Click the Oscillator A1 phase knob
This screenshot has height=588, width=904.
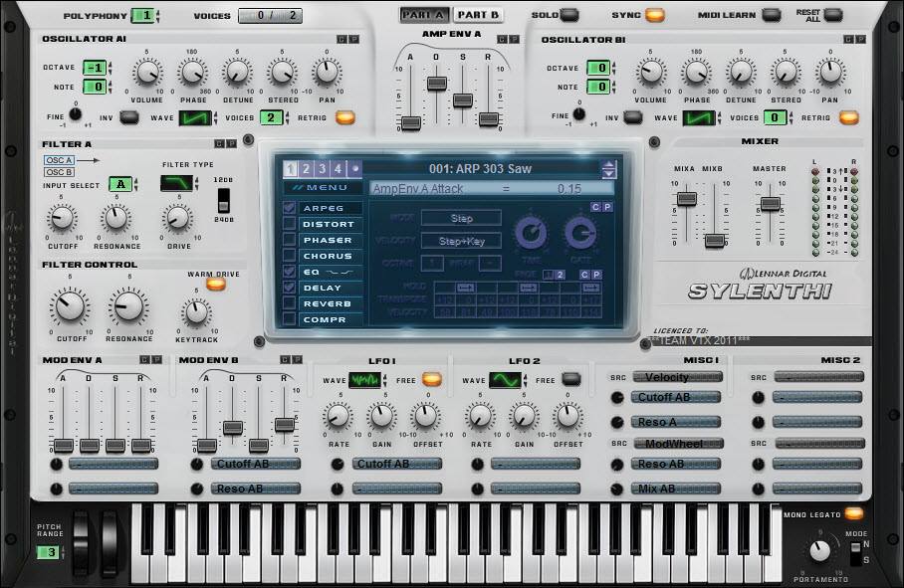(192, 73)
